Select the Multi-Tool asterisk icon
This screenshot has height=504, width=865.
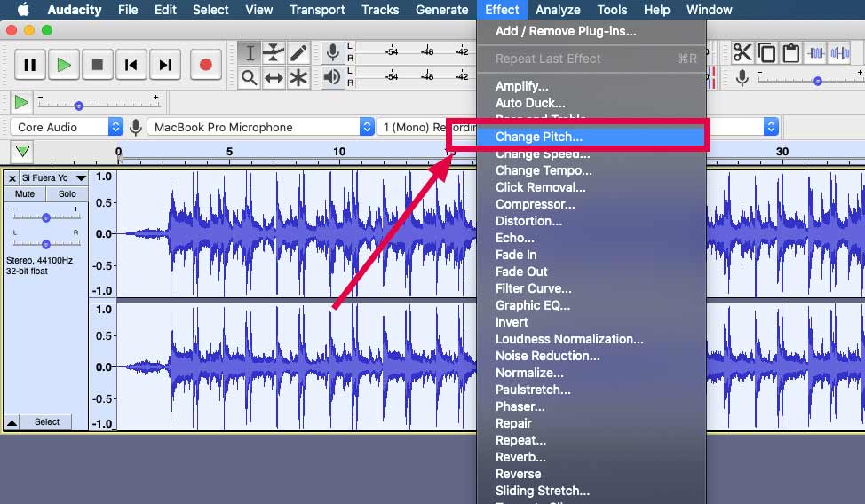pyautogui.click(x=298, y=78)
